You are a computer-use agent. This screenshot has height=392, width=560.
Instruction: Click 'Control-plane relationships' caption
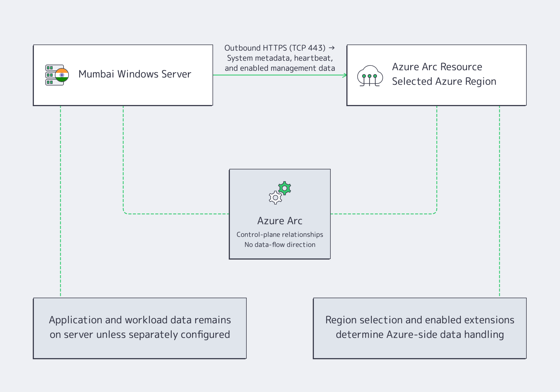point(280,235)
